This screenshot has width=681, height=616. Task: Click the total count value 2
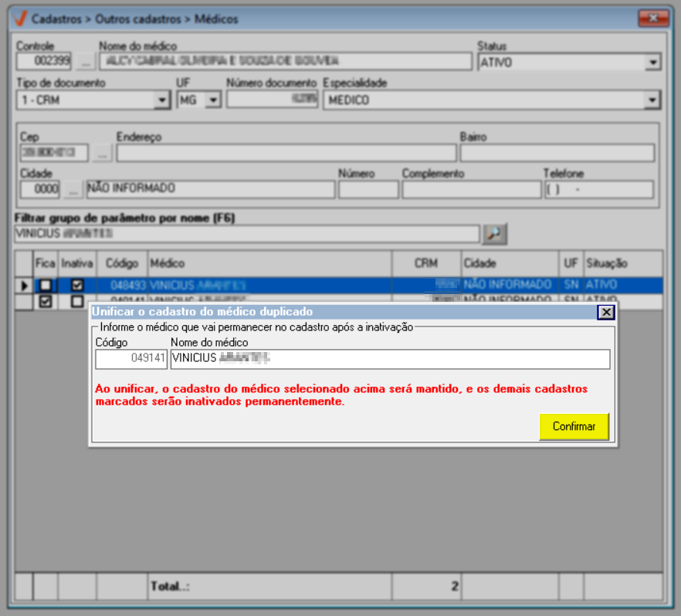click(x=454, y=586)
